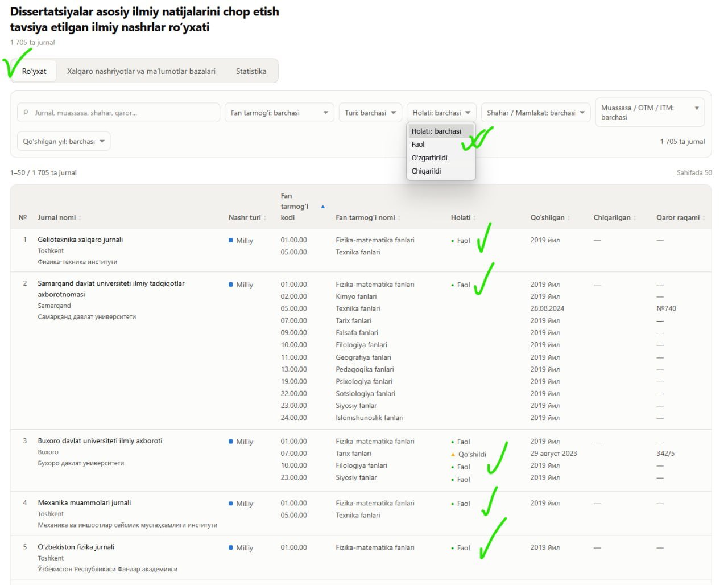Select 'Chiqarildi' option in status list
The width and height of the screenshot is (728, 585).
coord(441,171)
